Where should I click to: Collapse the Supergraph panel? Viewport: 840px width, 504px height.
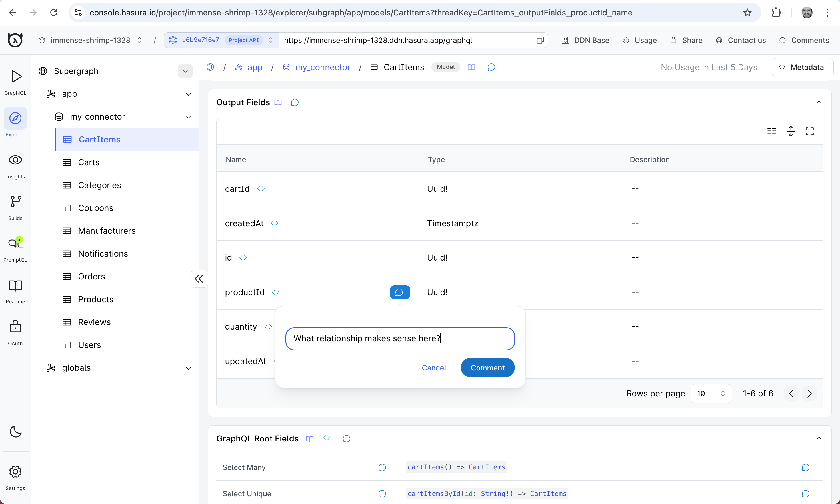click(185, 71)
